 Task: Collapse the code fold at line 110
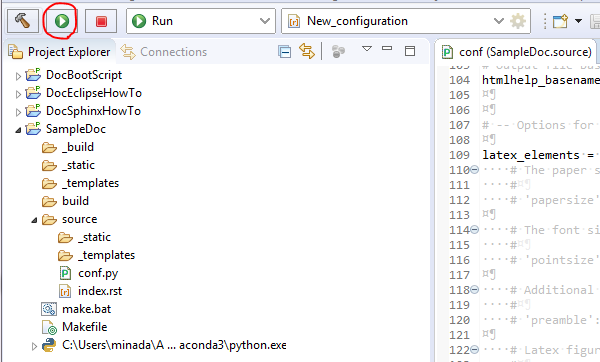[474, 170]
